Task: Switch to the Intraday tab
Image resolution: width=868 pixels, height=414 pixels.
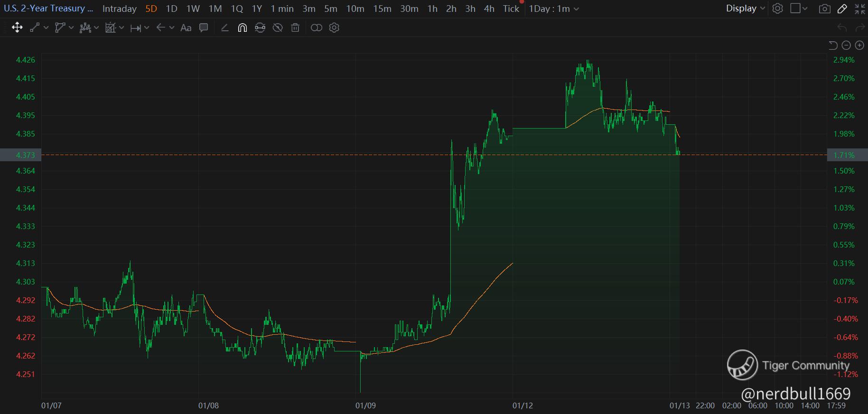Action: (120, 9)
